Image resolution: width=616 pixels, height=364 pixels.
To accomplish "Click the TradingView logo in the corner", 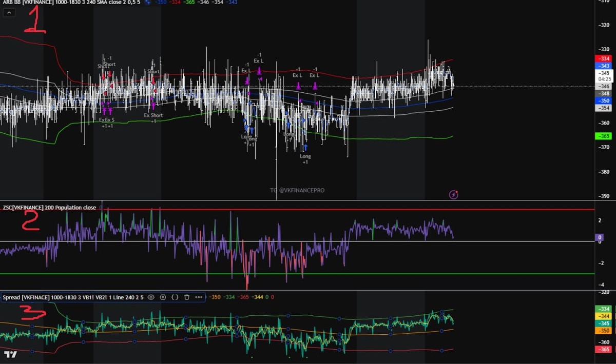I will [10, 355].
